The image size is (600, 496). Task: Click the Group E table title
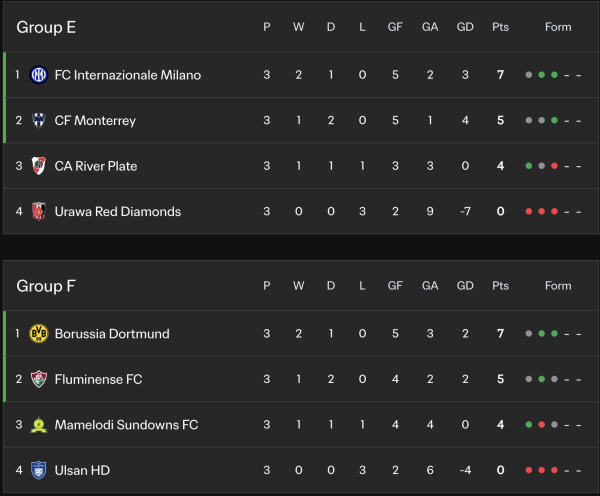[x=46, y=27]
